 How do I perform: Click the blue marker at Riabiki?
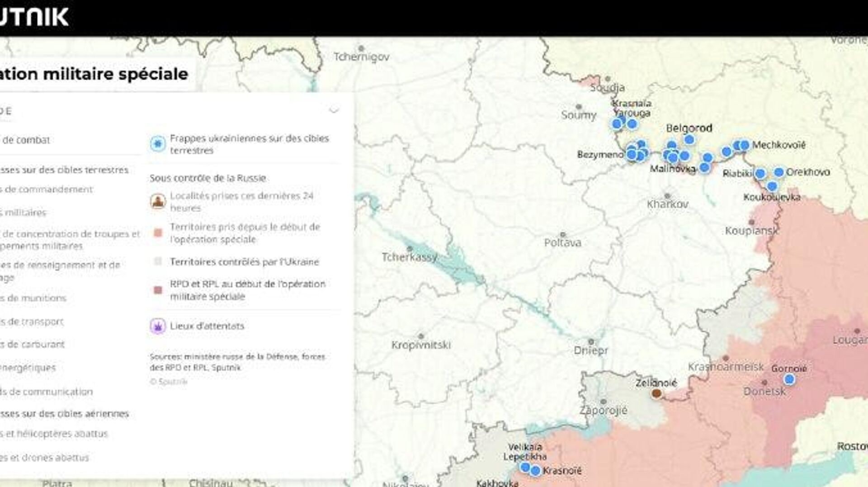760,173
